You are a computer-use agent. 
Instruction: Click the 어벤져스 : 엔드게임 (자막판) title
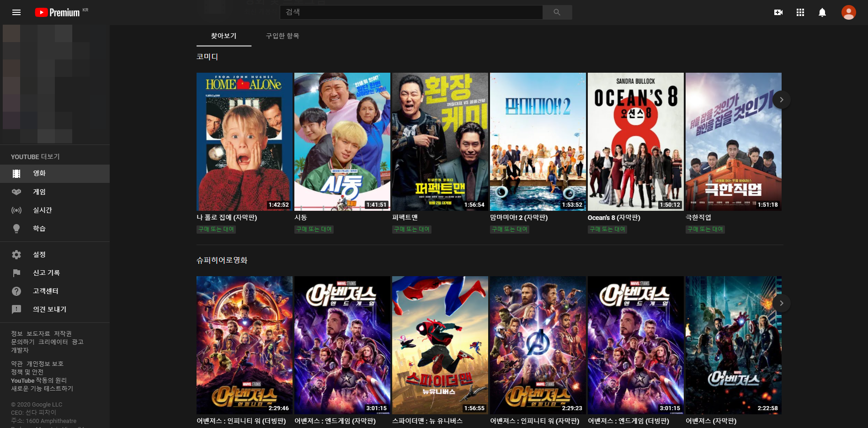click(x=335, y=421)
